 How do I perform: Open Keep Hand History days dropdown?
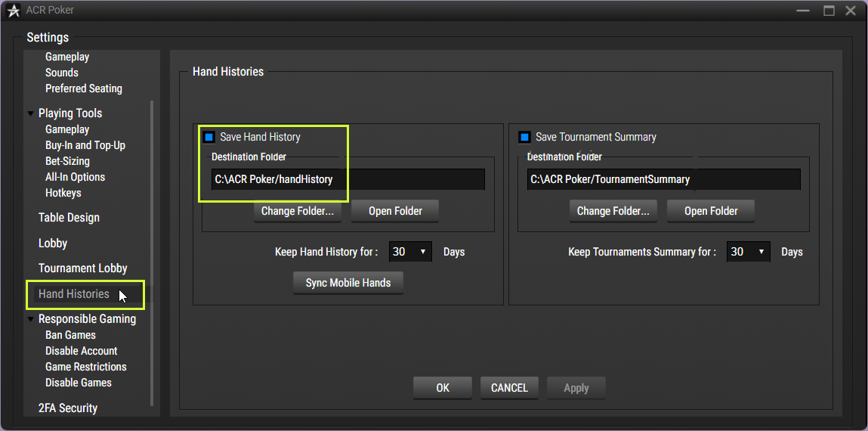(x=410, y=252)
